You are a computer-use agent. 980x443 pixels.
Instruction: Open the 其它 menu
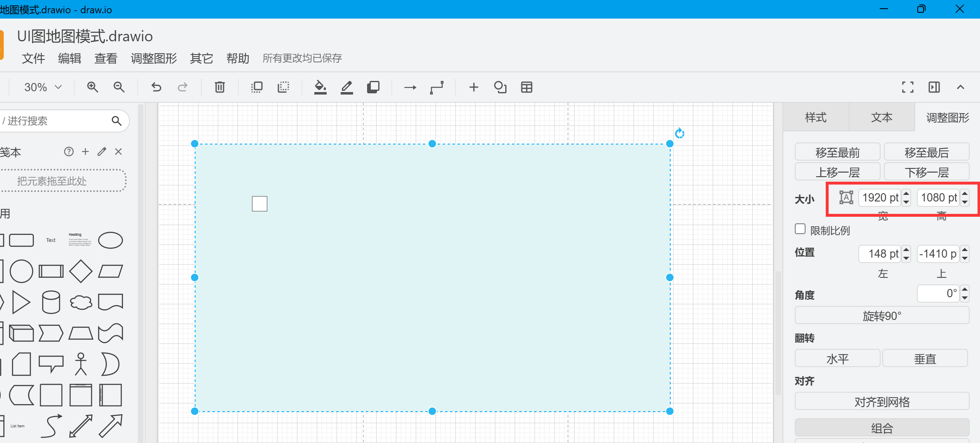202,58
